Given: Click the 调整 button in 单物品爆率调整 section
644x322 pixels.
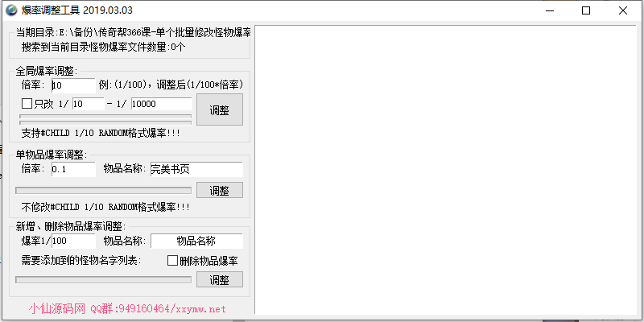Looking at the screenshot, I should pyautogui.click(x=220, y=190).
